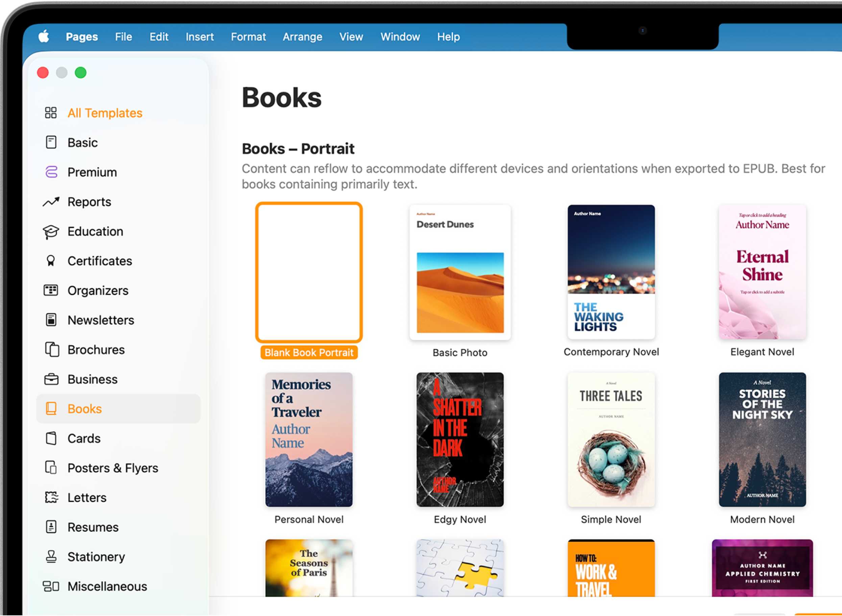Open the Arrange menu

(303, 36)
